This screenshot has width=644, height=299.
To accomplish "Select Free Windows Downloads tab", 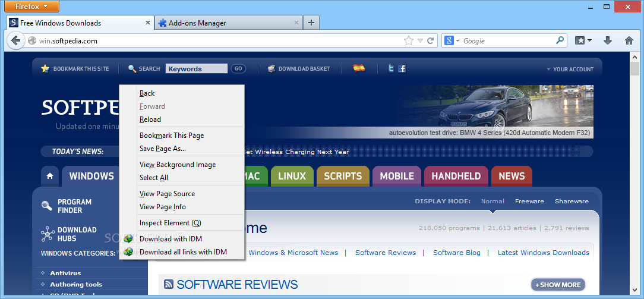I will (80, 23).
